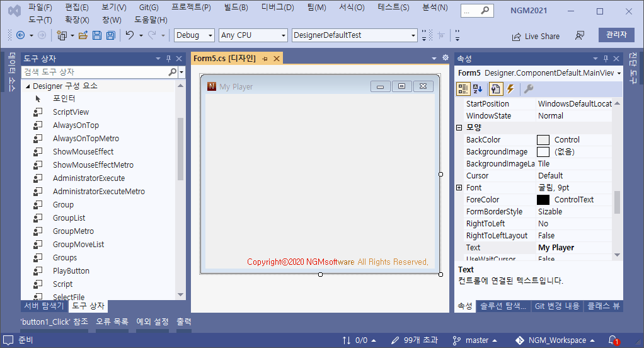Click the pin icon on Form5.cs tab

(x=265, y=59)
